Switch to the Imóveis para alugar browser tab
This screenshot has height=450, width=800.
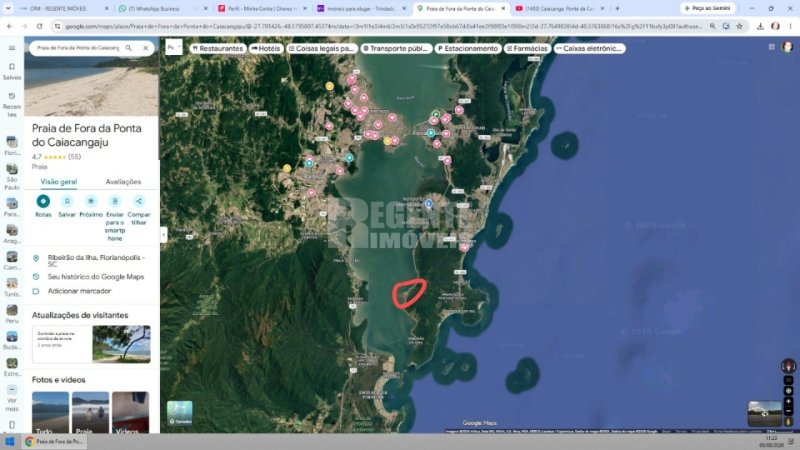[361, 9]
